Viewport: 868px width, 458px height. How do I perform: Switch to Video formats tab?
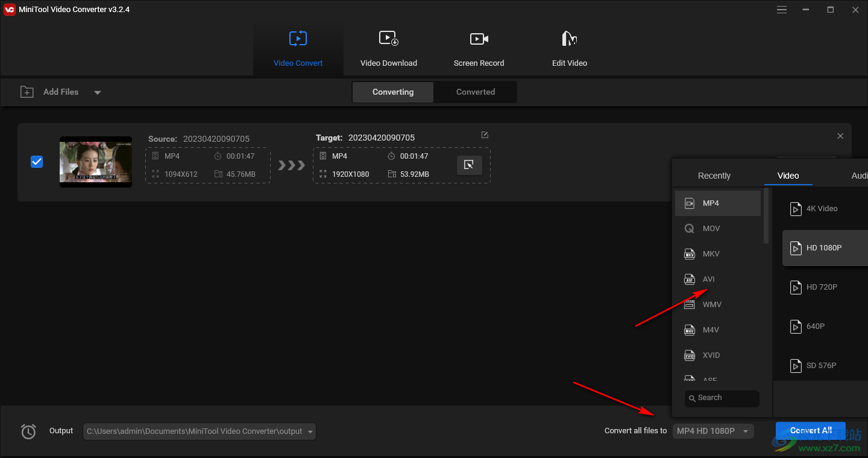pyautogui.click(x=788, y=176)
